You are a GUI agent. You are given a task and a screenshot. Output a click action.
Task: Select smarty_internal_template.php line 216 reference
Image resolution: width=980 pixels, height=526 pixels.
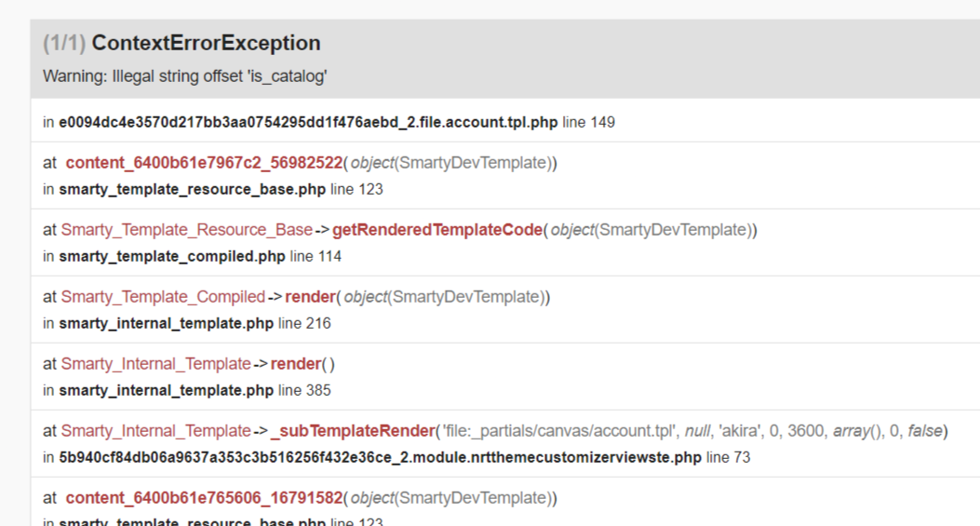point(195,323)
